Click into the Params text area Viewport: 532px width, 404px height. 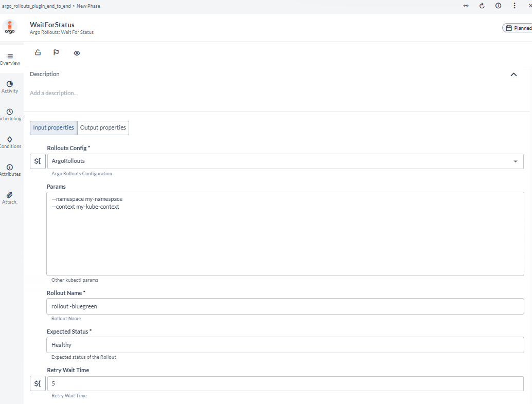point(286,234)
